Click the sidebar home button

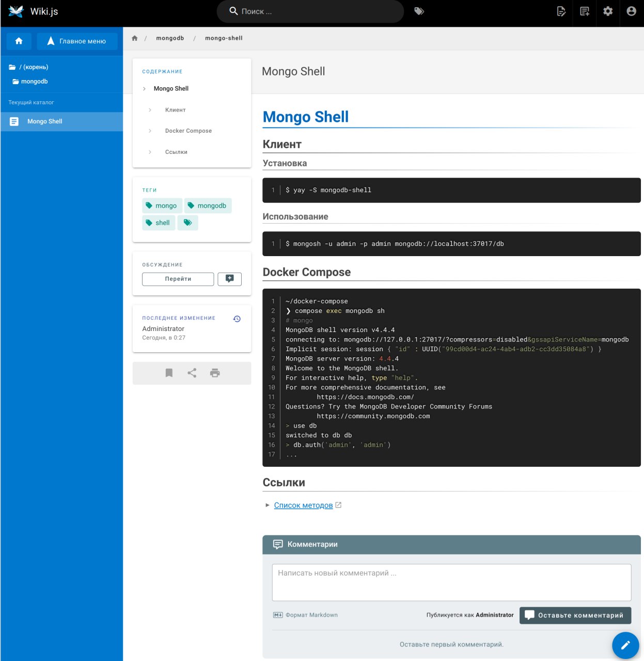click(19, 41)
